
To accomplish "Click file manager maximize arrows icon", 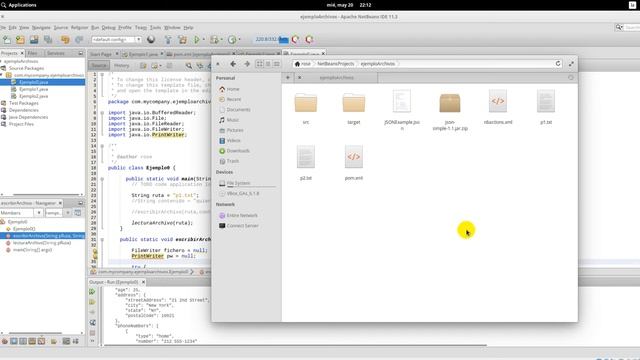I will (571, 64).
